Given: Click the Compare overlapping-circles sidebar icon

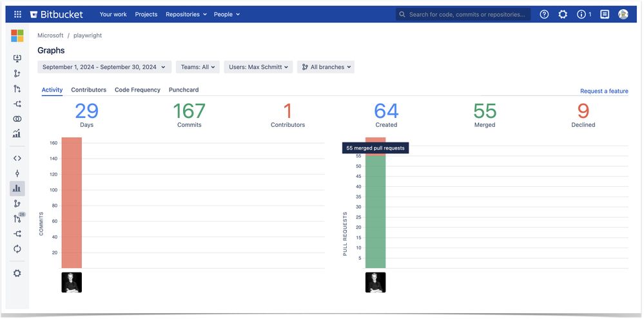Looking at the screenshot, I should 17,119.
